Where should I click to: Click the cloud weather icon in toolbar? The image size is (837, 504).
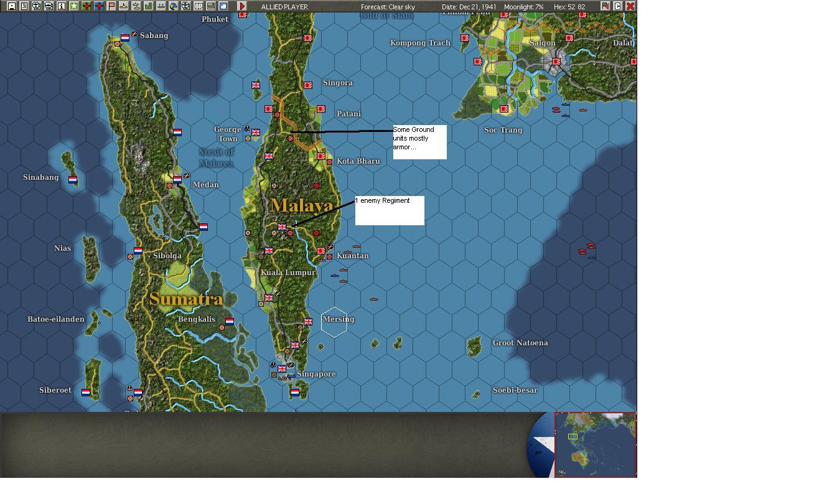tap(223, 6)
